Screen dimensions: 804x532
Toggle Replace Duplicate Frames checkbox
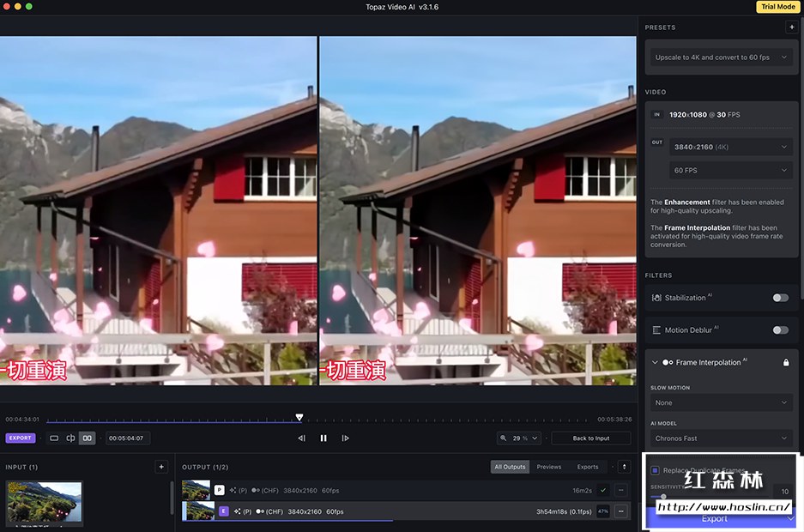coord(655,470)
